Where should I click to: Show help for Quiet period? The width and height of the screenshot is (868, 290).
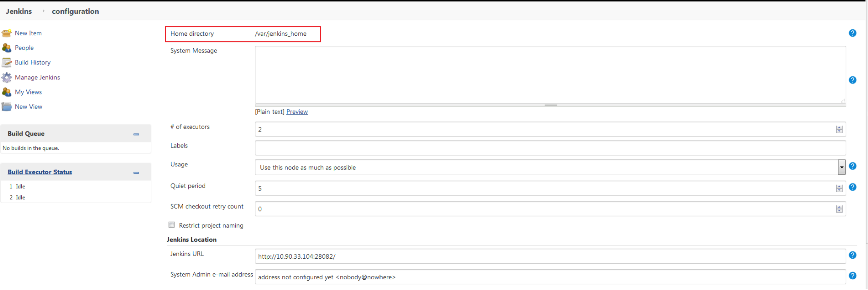852,188
